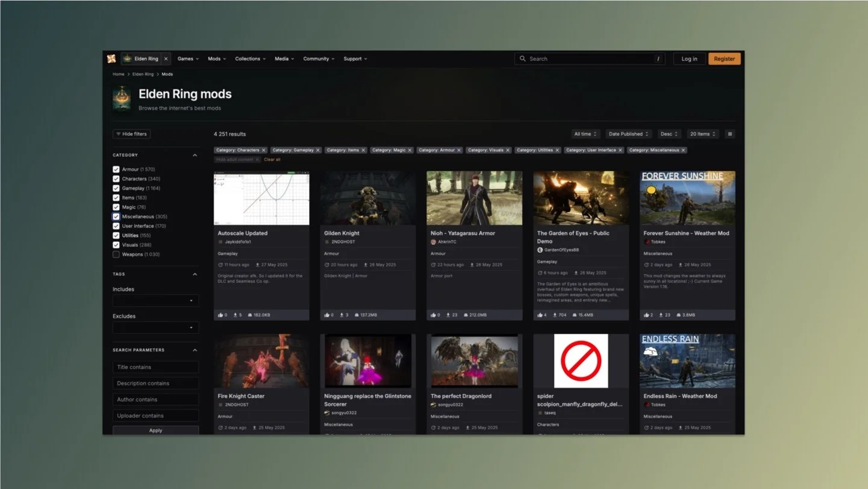This screenshot has width=868, height=489.
Task: Click the Register button
Action: (x=724, y=58)
